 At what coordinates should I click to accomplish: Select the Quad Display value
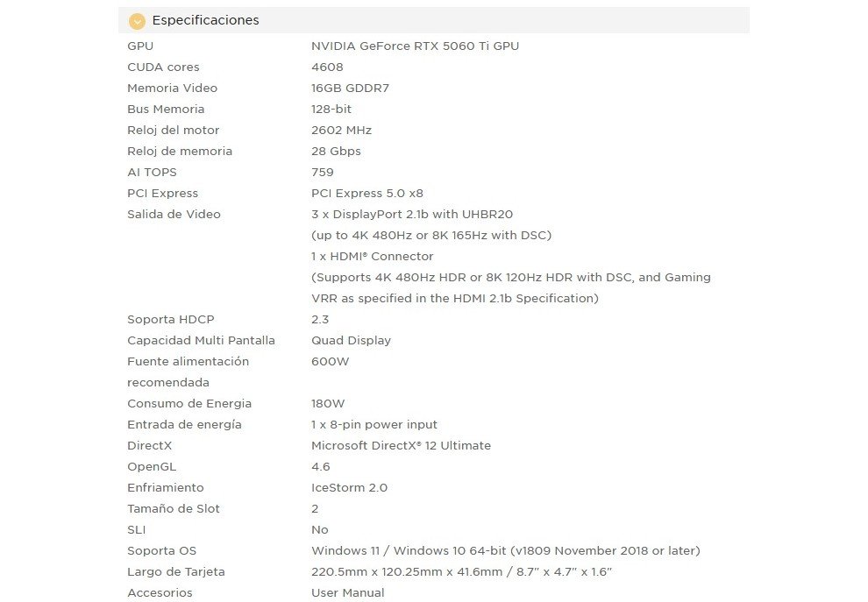click(x=351, y=340)
